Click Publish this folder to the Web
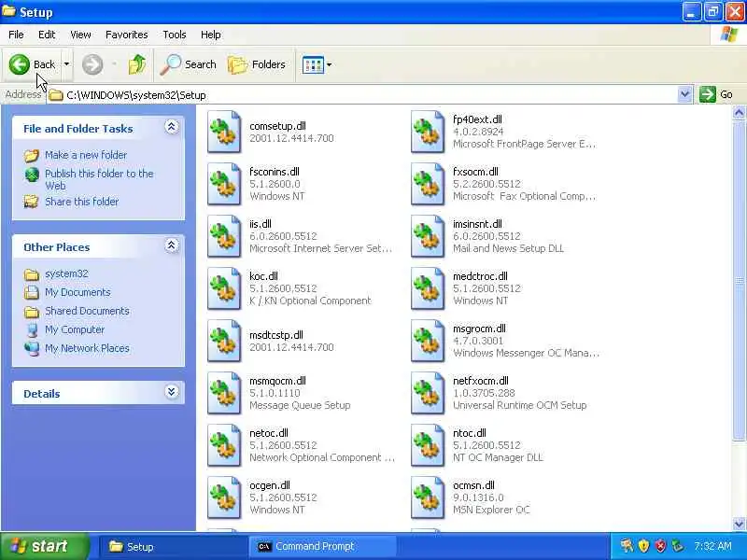This screenshot has height=560, width=747. point(99,179)
